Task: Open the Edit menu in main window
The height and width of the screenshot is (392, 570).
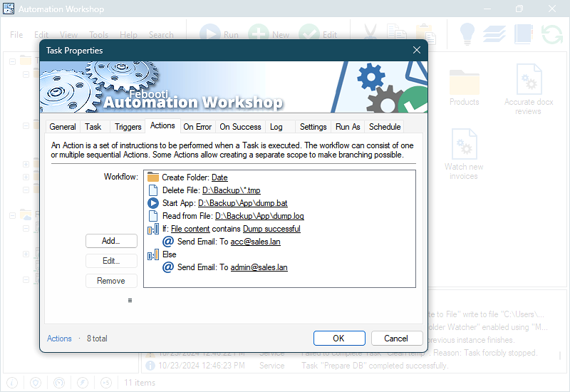Action: pos(41,35)
